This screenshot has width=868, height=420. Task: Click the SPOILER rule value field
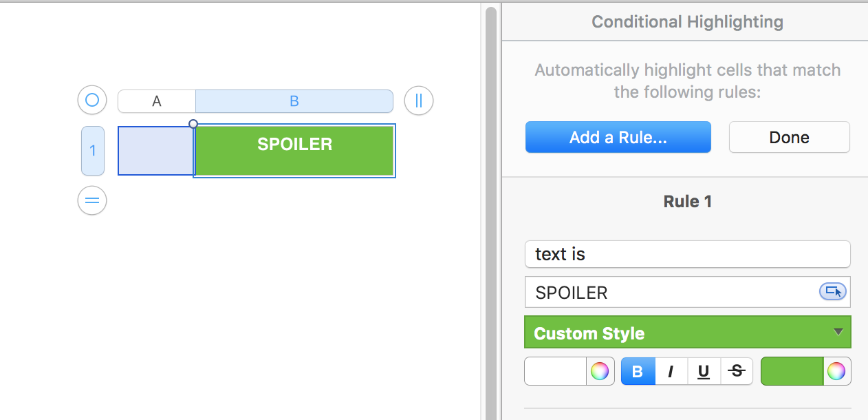(671, 293)
